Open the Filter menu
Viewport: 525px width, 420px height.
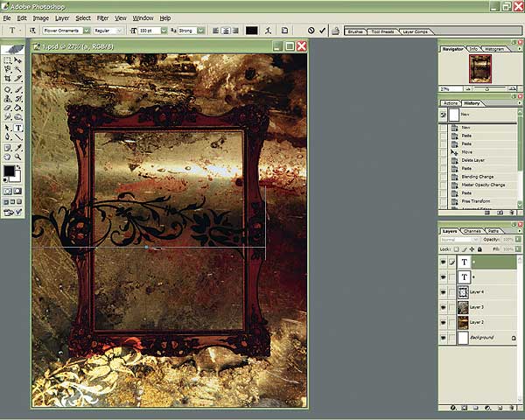[x=103, y=17]
